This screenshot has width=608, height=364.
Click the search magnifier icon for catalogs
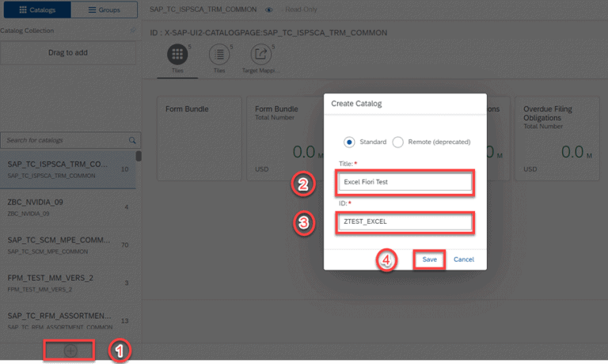(132, 140)
